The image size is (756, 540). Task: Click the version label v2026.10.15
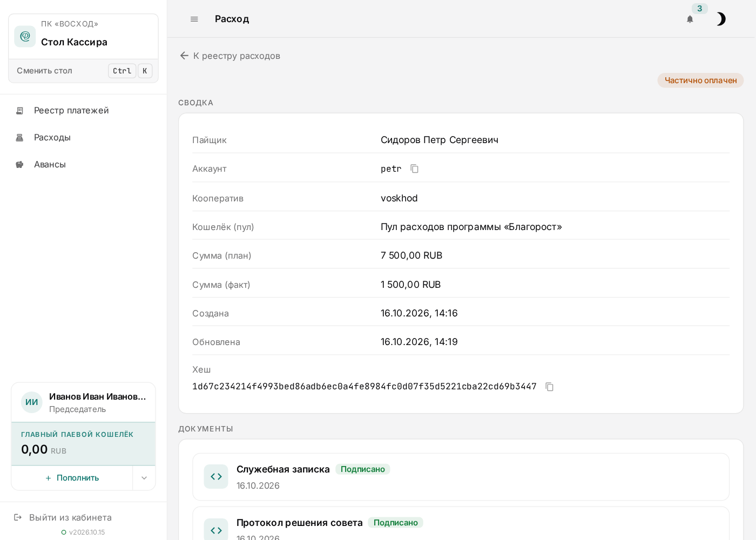pos(87,532)
